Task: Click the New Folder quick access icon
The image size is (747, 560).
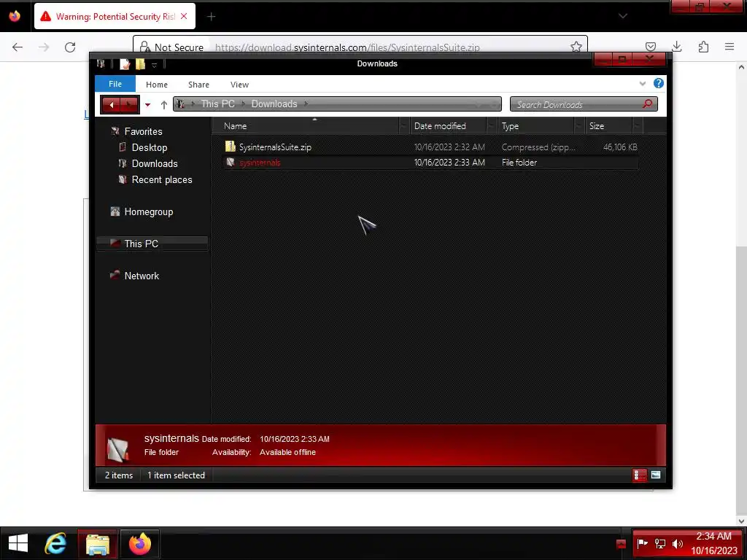Action: (x=140, y=64)
